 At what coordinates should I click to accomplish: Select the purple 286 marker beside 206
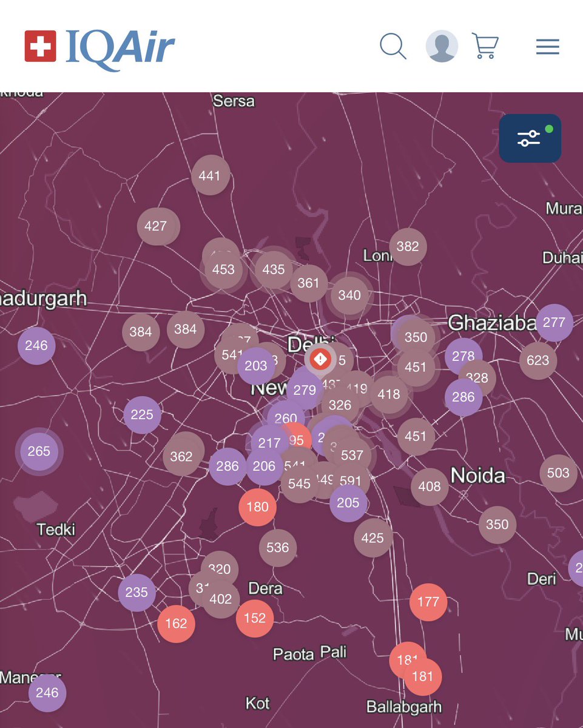pos(227,467)
